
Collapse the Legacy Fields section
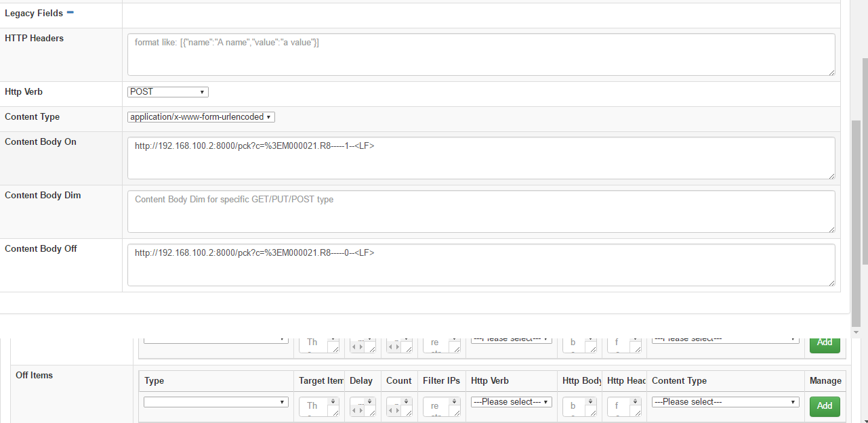pos(70,13)
